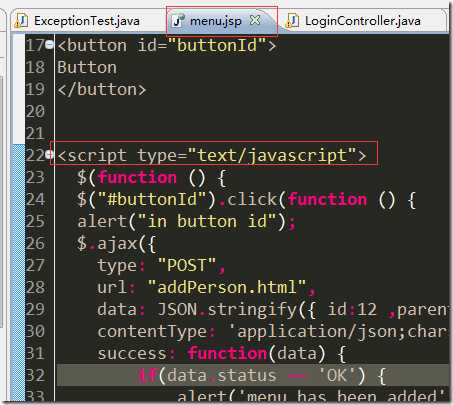Image resolution: width=453 pixels, height=405 pixels.
Task: Click line number 31 in the gutter
Action: [x=35, y=353]
